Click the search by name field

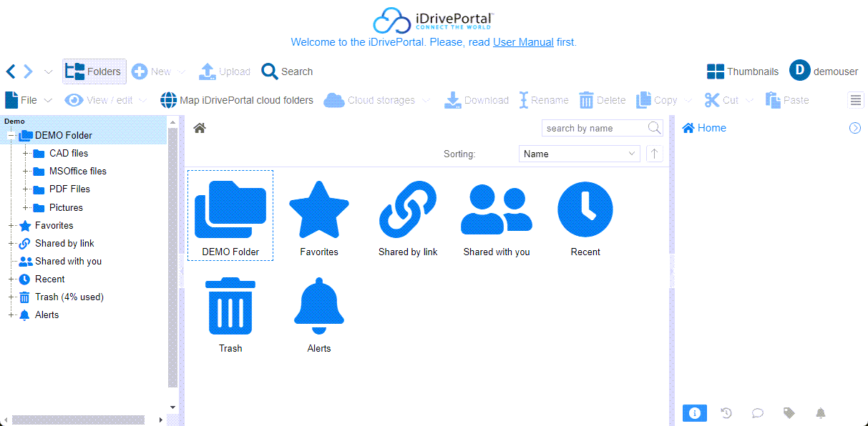coord(594,128)
